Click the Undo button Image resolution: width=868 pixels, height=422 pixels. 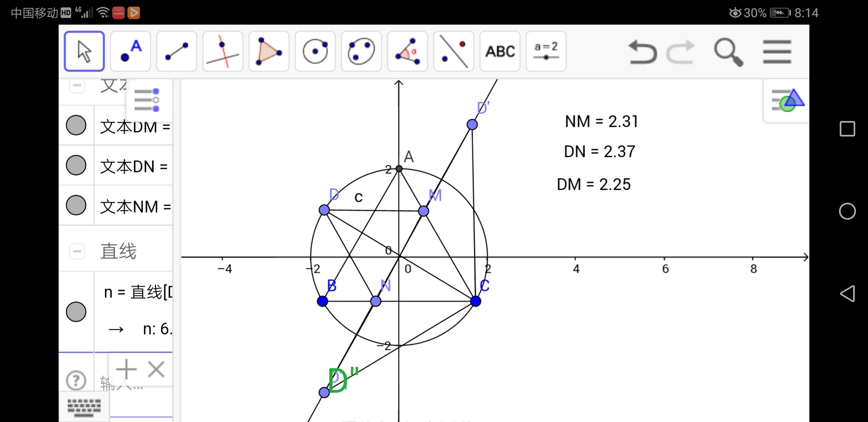[x=642, y=52]
